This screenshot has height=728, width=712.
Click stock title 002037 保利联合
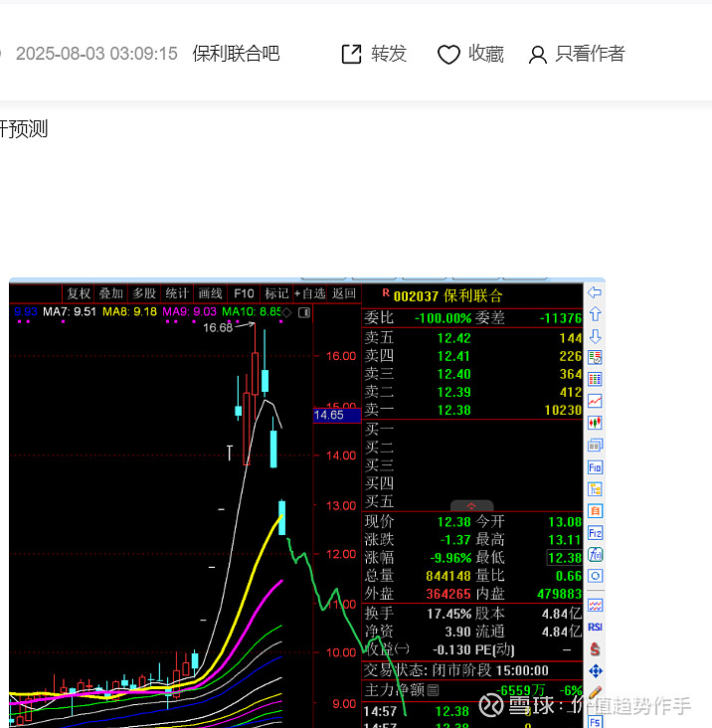[x=447, y=296]
